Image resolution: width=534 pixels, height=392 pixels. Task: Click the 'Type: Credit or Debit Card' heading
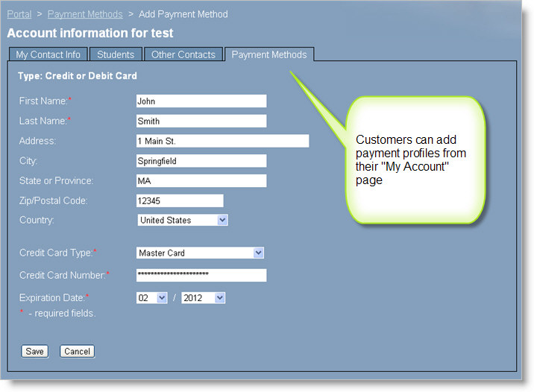[x=78, y=76]
